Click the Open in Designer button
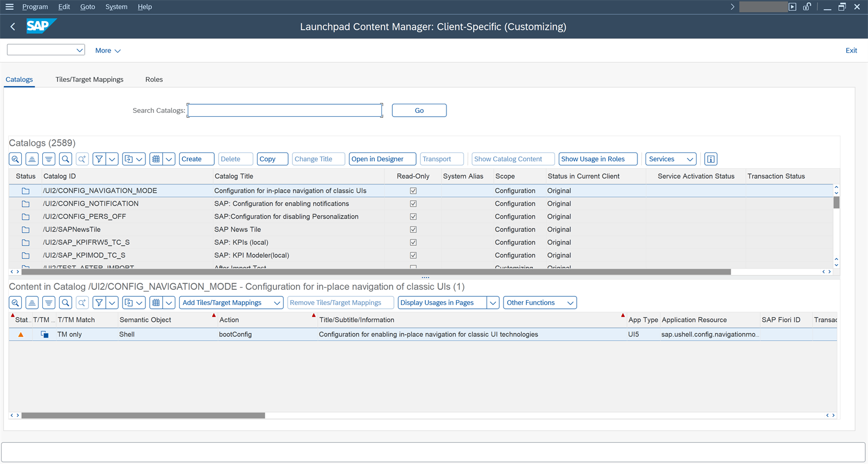Image resolution: width=868 pixels, height=464 pixels. click(x=382, y=159)
